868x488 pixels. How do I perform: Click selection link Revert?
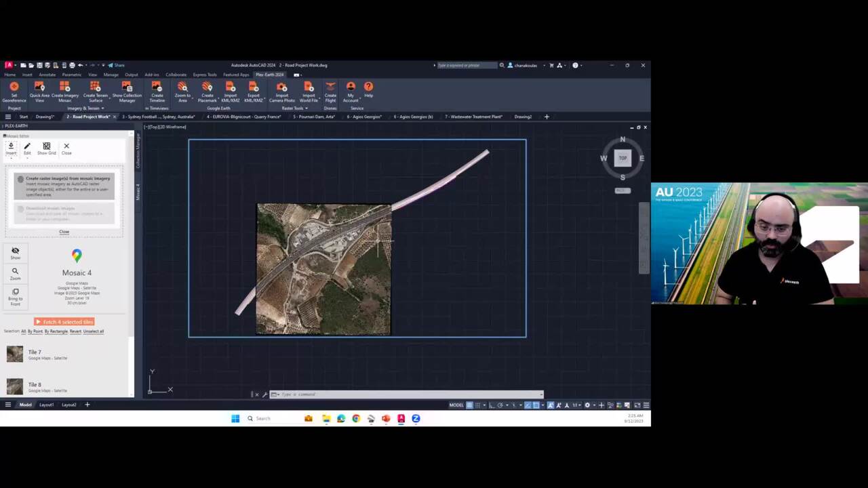[x=75, y=331]
